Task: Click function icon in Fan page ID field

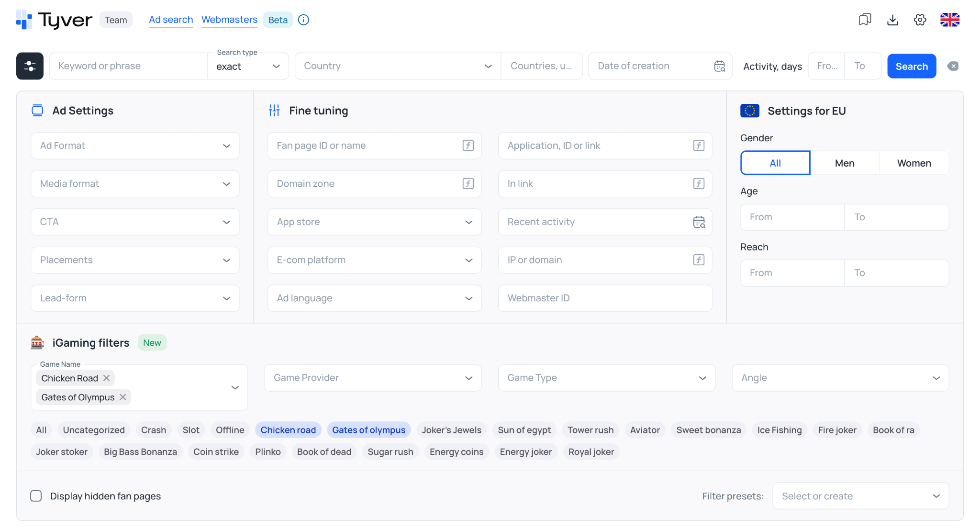Action: (468, 146)
